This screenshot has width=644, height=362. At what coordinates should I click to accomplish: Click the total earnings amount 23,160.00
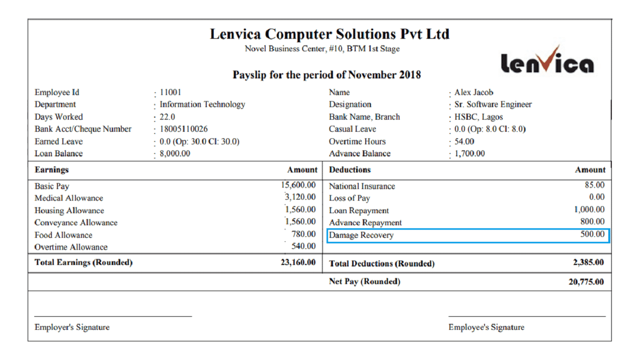pos(298,262)
